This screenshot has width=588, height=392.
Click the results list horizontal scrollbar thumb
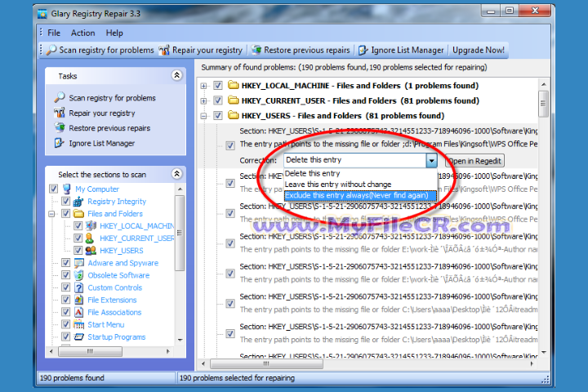[x=266, y=363]
